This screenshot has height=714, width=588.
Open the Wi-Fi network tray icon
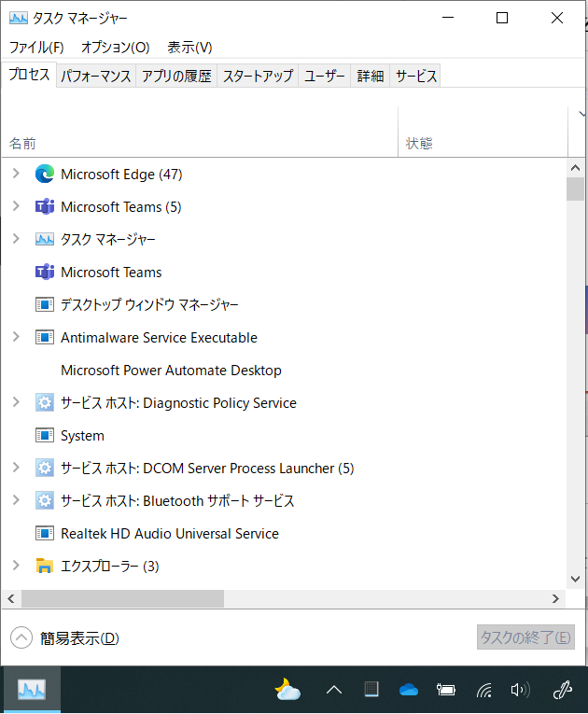[483, 690]
